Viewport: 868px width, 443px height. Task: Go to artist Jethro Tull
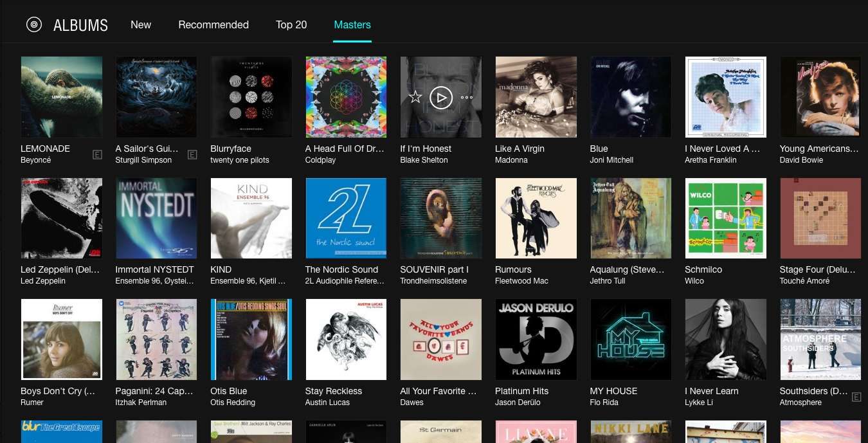pos(608,281)
